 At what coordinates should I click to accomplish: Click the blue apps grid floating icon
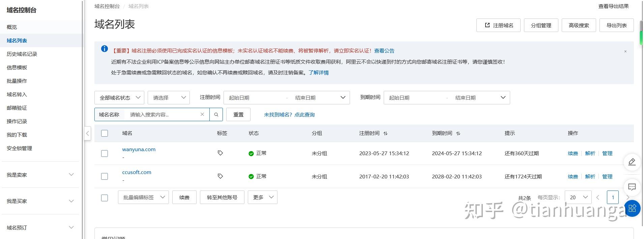pos(632,208)
